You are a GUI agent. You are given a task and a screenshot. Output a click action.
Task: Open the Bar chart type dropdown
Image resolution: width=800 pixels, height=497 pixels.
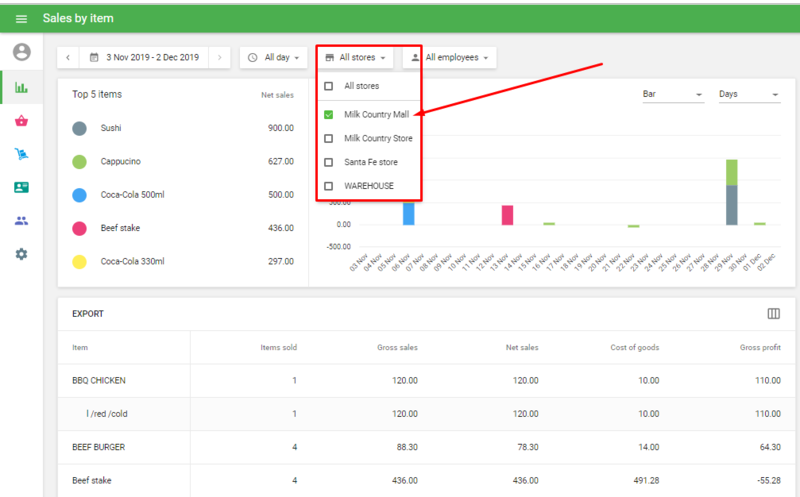tap(672, 94)
